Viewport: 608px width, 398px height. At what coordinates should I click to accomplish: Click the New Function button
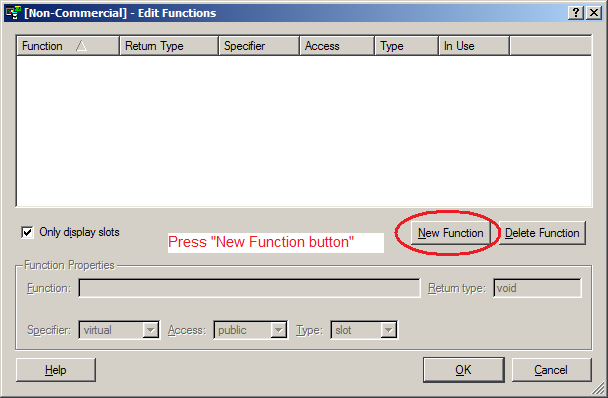451,233
